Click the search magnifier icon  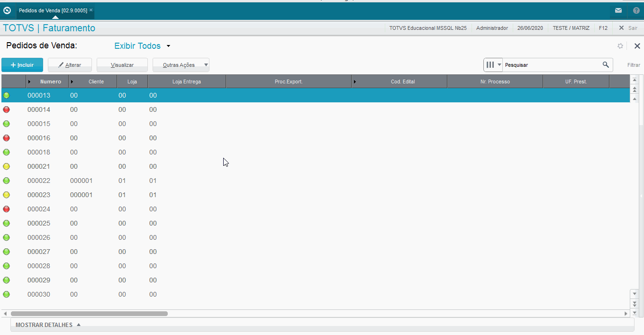[606, 65]
